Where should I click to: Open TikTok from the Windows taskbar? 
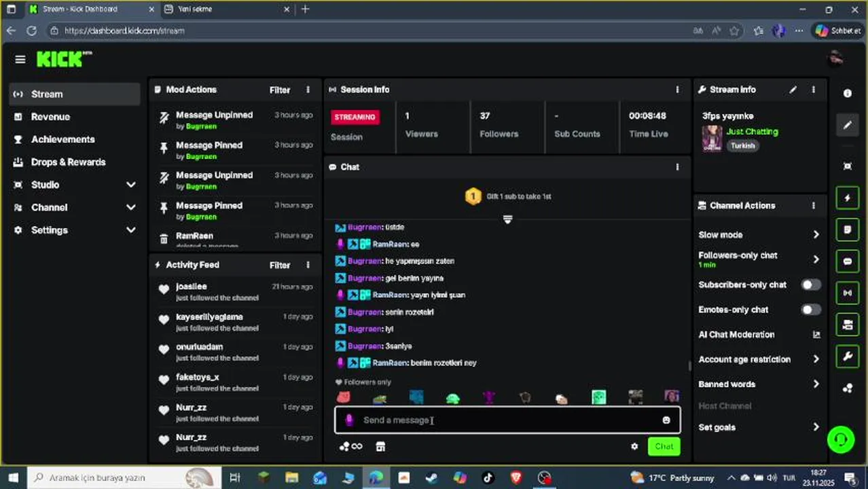point(488,478)
